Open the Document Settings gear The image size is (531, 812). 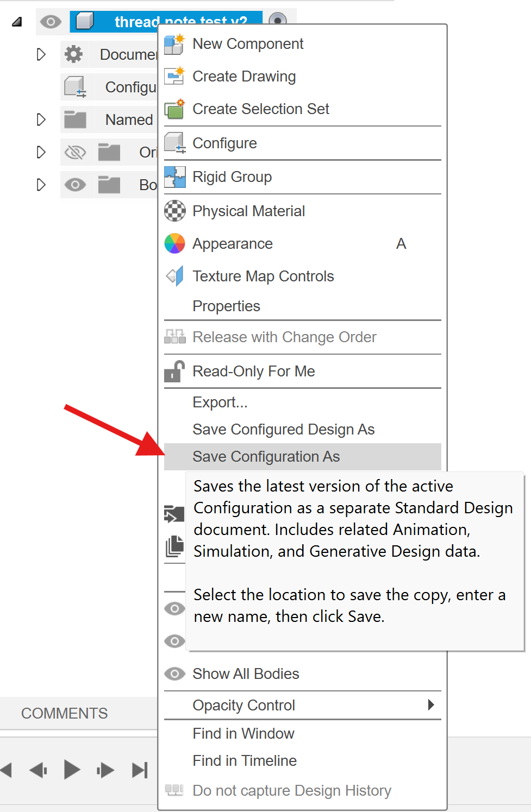coord(74,54)
